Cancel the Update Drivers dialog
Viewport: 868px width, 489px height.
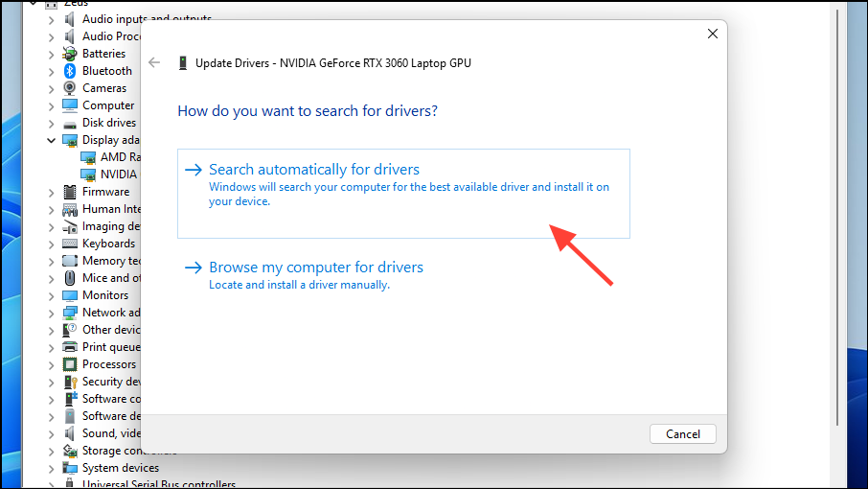682,434
